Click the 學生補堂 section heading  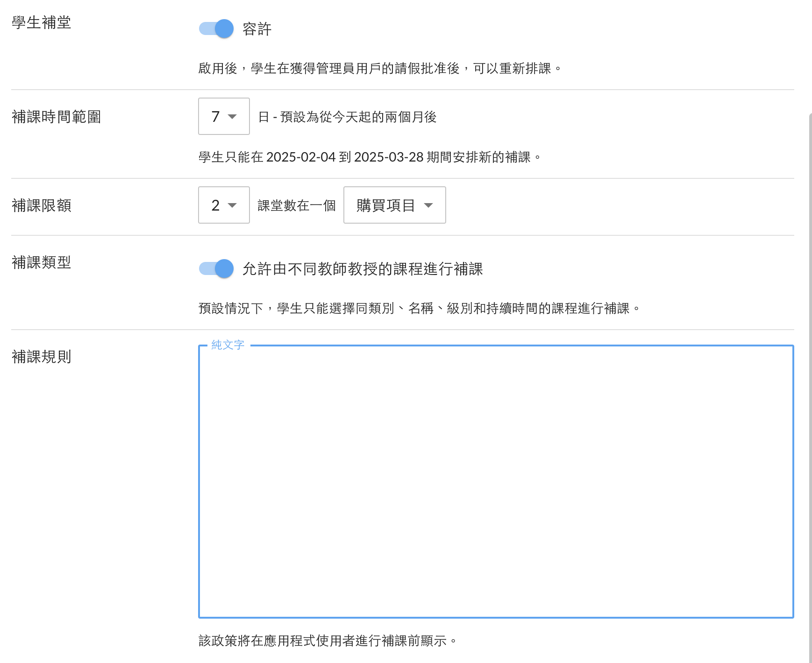42,22
